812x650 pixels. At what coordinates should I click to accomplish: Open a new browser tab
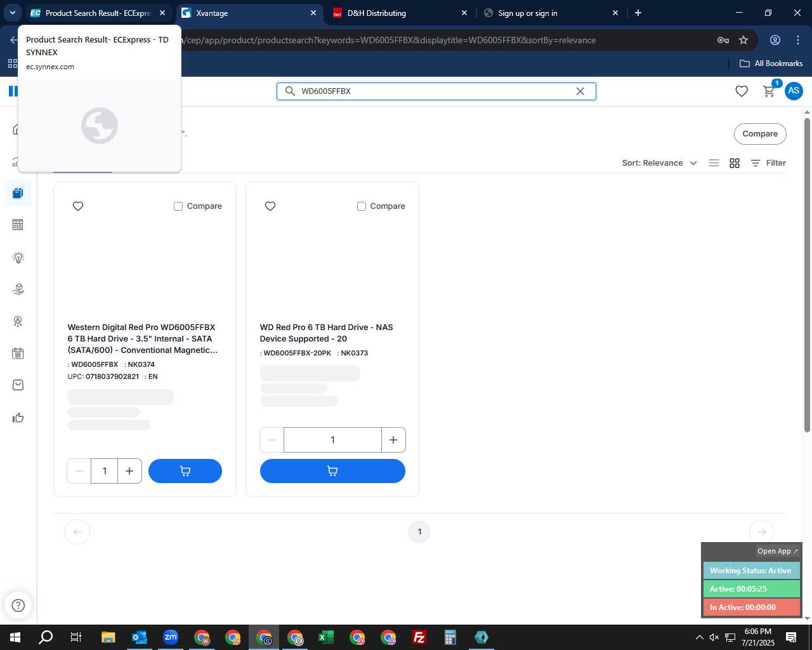click(x=638, y=13)
